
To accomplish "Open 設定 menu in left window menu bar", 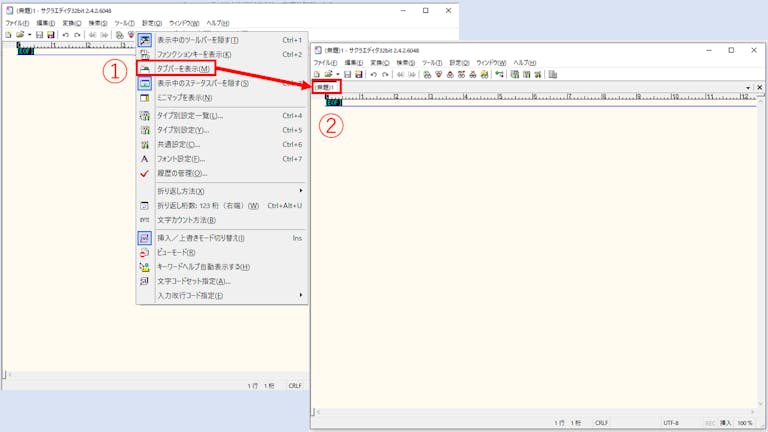I will [151, 23].
